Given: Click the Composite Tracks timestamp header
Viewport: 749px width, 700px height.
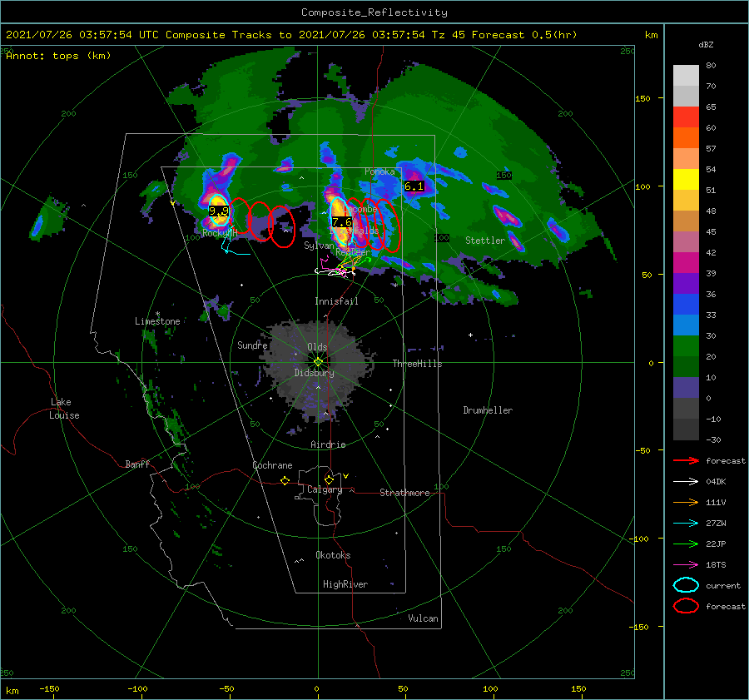Looking at the screenshot, I should (291, 35).
